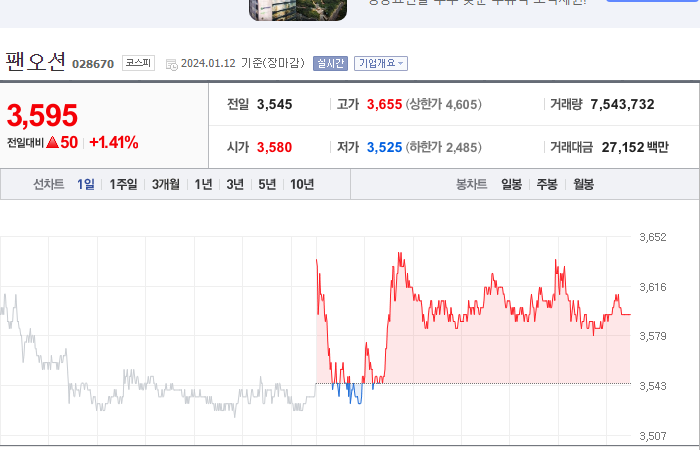700x450 pixels.
Task: Show the 일봉 daily candle chart
Action: point(511,184)
